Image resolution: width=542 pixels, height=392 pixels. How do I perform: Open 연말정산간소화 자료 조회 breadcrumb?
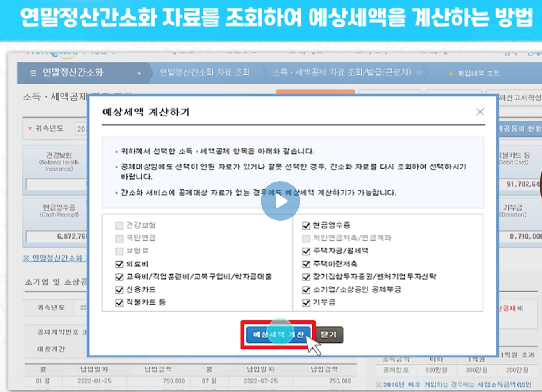point(204,73)
